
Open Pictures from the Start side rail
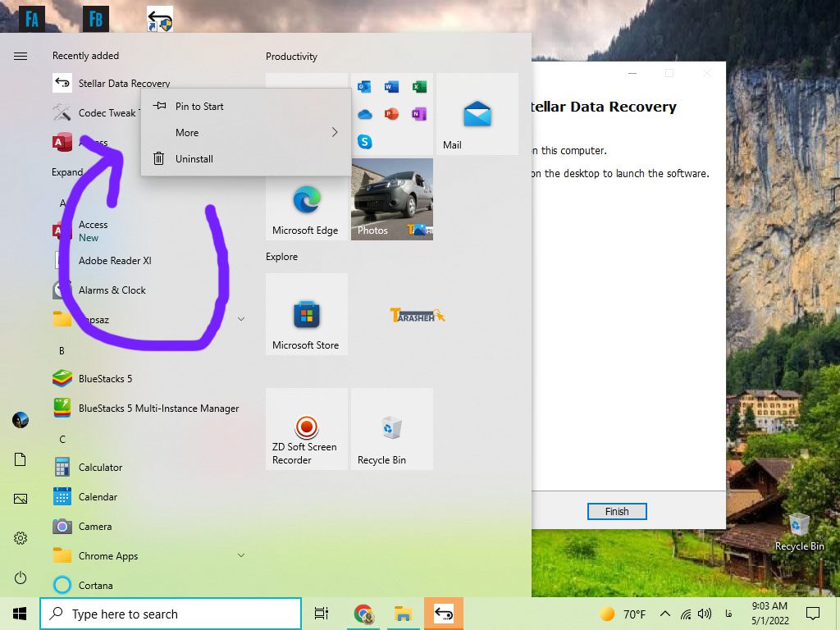pos(21,499)
